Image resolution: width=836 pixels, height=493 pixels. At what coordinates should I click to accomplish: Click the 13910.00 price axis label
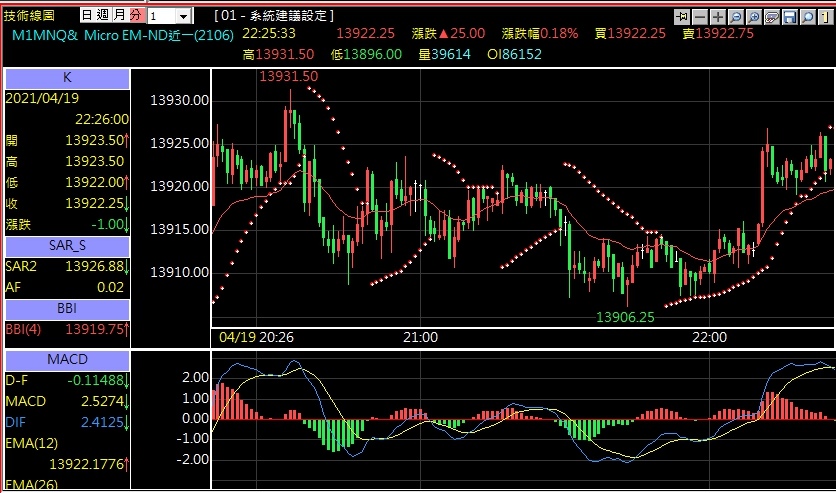(180, 272)
